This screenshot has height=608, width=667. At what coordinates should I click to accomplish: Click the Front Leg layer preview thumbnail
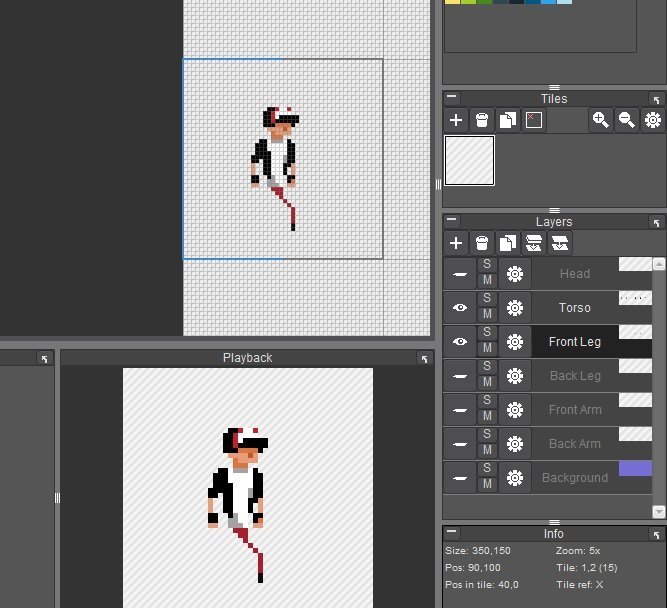coord(635,332)
